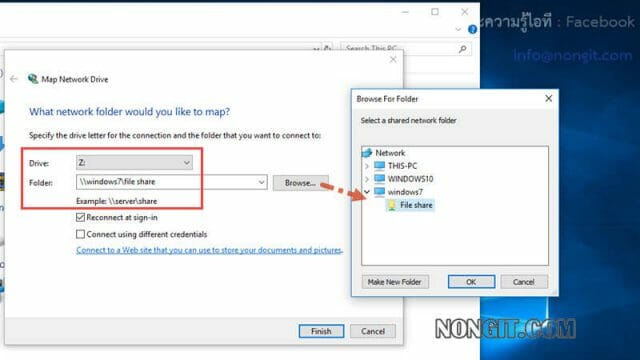
Task: Select the windows7 computer icon
Action: click(x=380, y=191)
